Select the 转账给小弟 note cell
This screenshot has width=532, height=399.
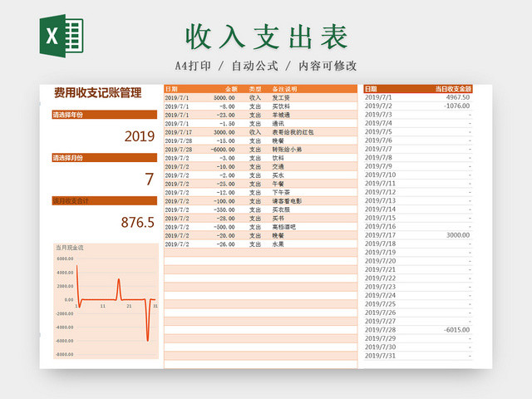pos(287,150)
